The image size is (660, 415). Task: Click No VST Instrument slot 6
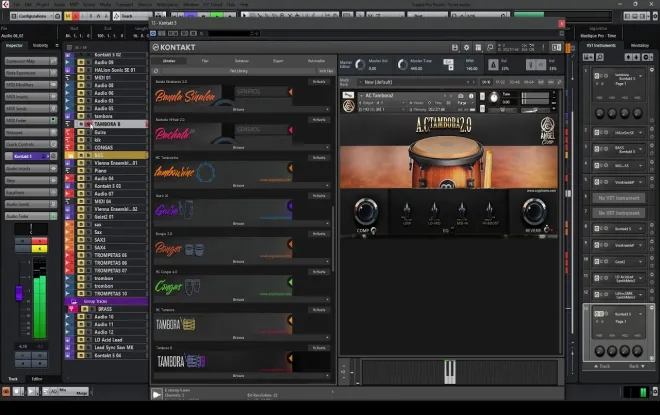tap(619, 198)
